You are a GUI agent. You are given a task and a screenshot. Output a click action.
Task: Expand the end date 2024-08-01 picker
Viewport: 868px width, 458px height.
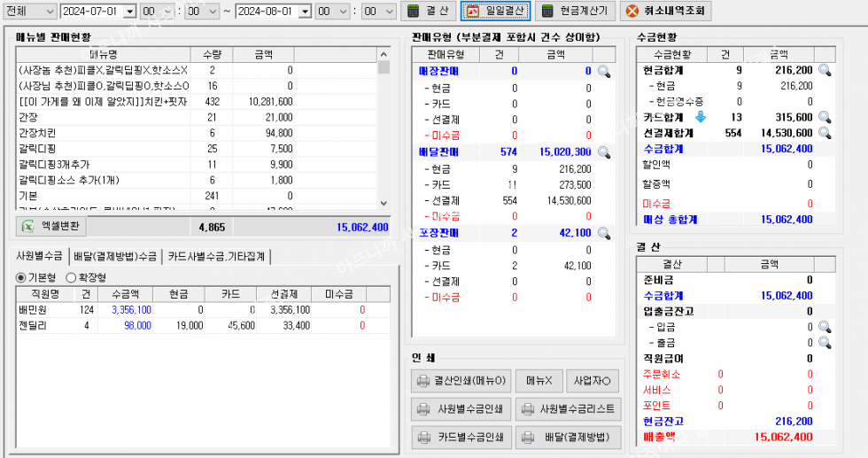pos(306,12)
